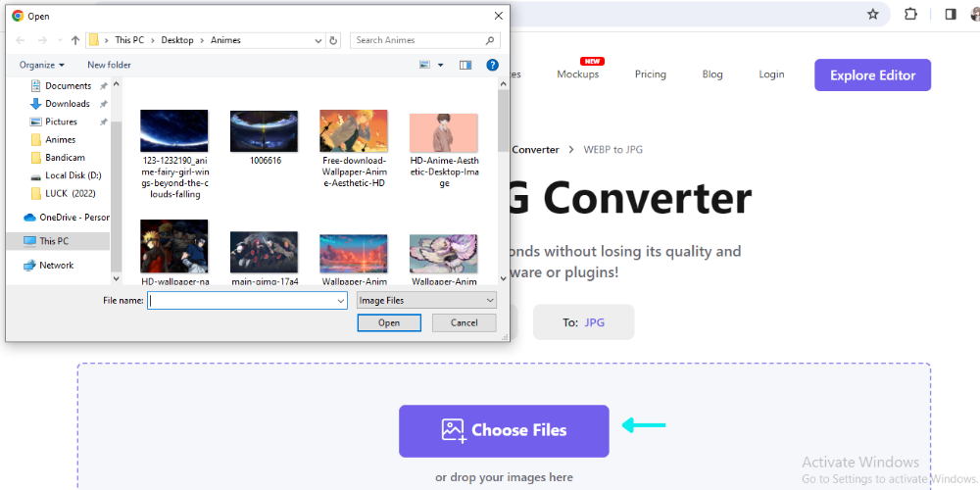This screenshot has width=980, height=490.
Task: Open the recent locations dropdown arrow
Action: (x=60, y=40)
